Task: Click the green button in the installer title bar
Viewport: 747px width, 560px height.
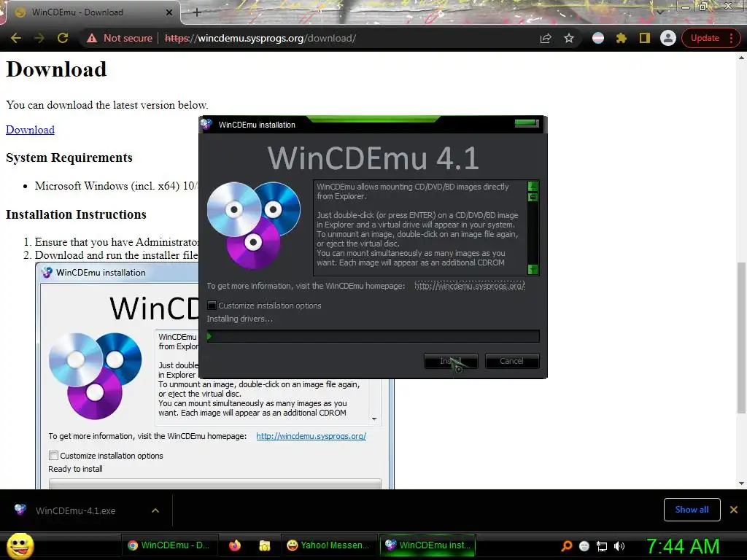Action: point(527,123)
